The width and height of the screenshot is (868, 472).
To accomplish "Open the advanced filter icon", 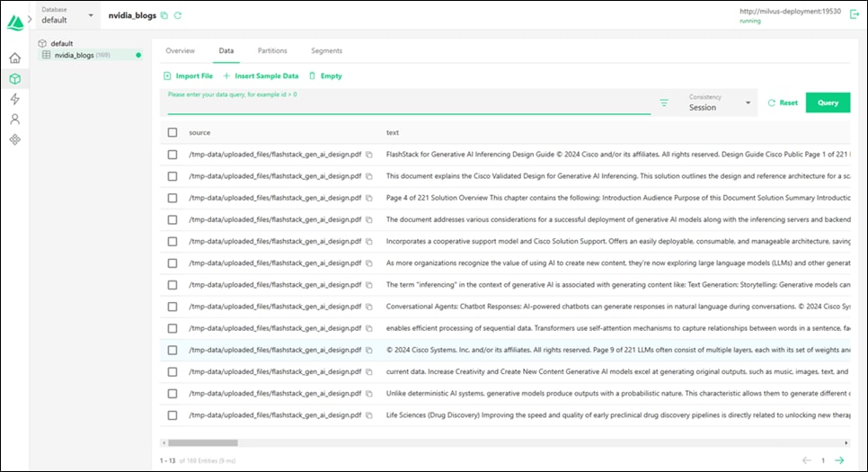I will 664,102.
